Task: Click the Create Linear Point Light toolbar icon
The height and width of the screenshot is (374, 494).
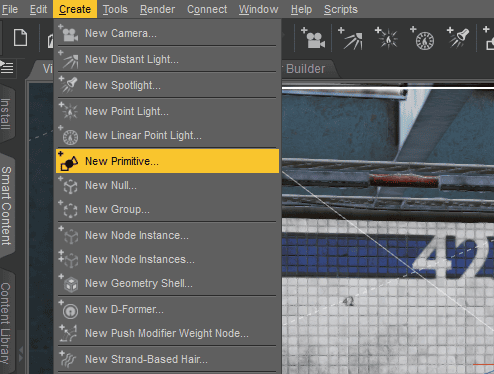Action: [x=423, y=39]
